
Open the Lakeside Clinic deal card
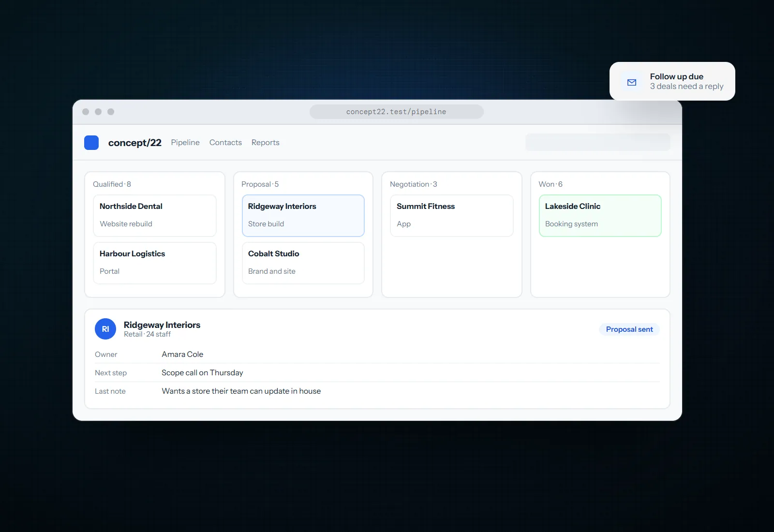pos(600,216)
